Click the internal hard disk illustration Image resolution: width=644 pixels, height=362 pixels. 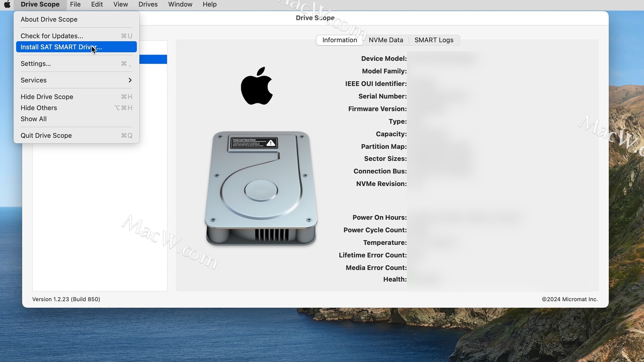(x=261, y=188)
